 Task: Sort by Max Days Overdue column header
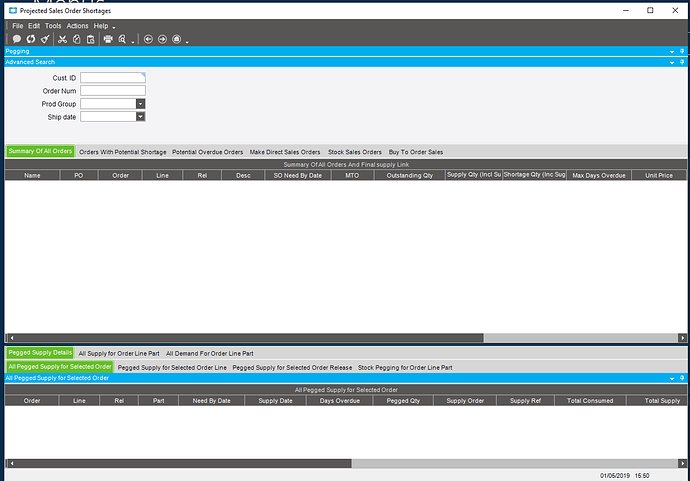599,175
